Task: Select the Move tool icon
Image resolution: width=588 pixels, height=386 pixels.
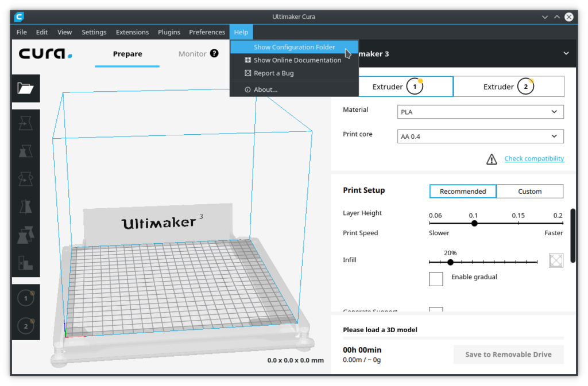Action: point(25,123)
